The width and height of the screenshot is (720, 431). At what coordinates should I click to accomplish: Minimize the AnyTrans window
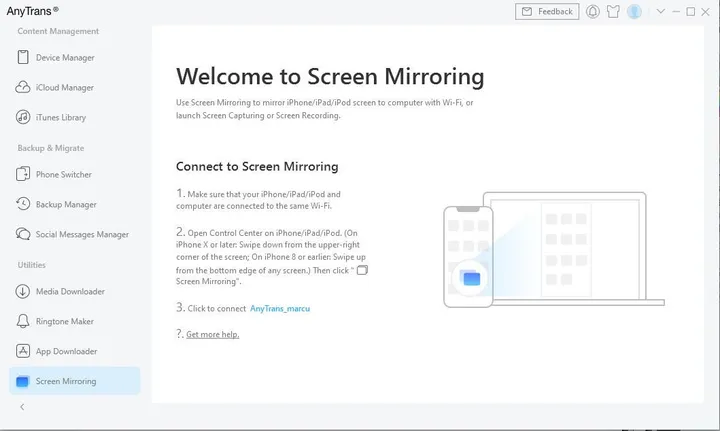pos(676,11)
